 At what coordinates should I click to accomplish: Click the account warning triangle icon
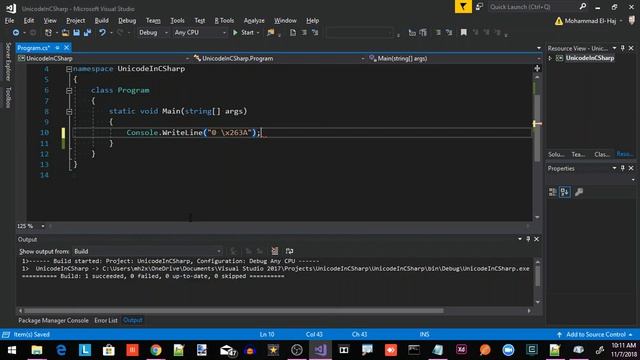pyautogui.click(x=558, y=21)
